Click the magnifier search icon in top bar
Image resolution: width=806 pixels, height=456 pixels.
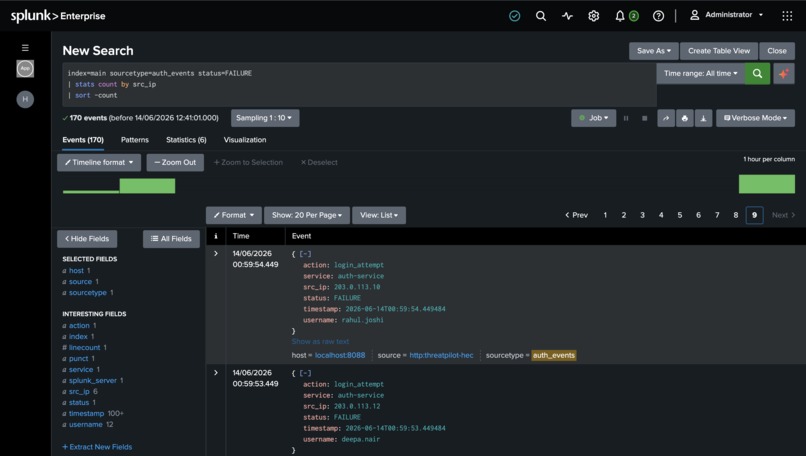(x=541, y=16)
